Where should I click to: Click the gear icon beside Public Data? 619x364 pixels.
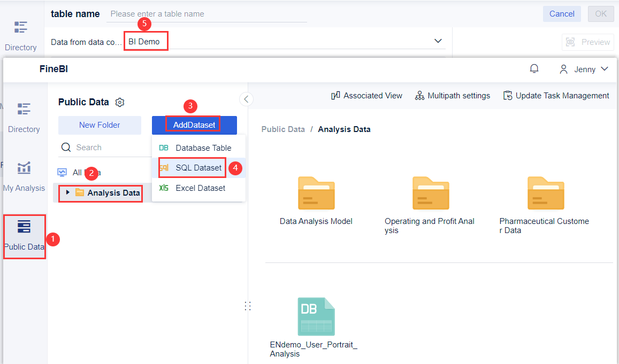point(120,102)
